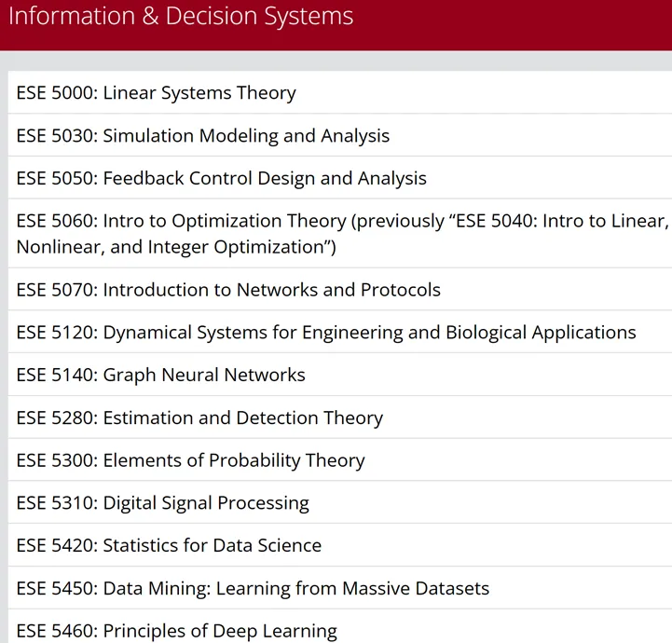Click ESE 5140: Graph Neural Networks
The height and width of the screenshot is (643, 672).
340,375
